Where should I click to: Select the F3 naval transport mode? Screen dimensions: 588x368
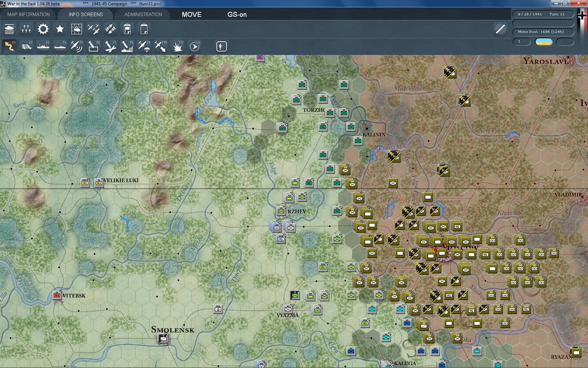click(x=43, y=46)
